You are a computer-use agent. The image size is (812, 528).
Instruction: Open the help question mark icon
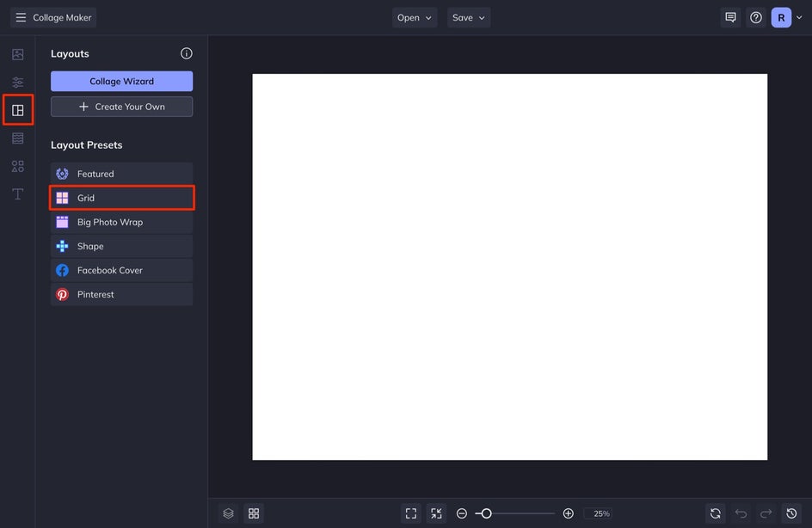click(756, 17)
